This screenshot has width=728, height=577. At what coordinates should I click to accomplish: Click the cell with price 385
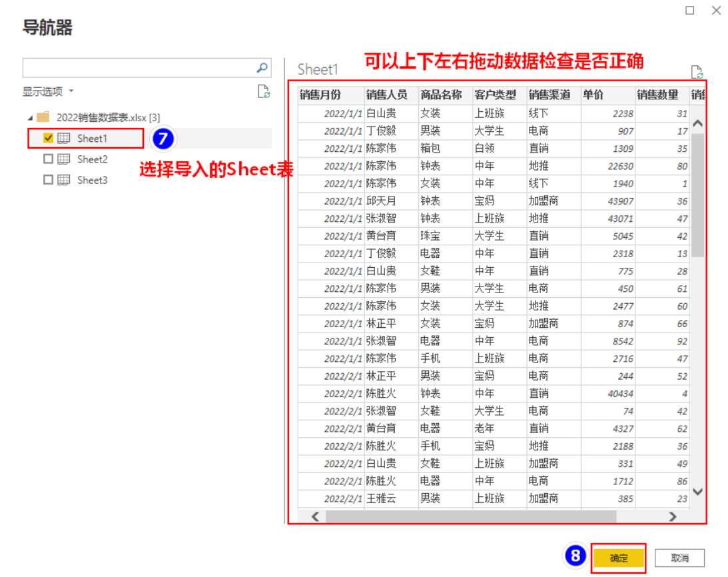pyautogui.click(x=607, y=498)
